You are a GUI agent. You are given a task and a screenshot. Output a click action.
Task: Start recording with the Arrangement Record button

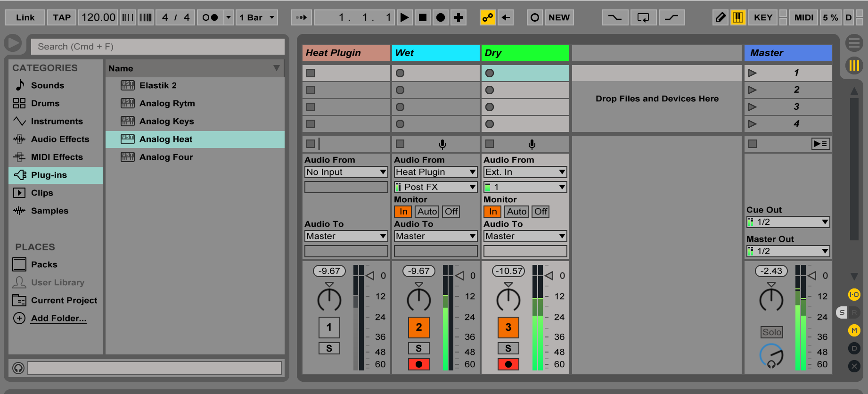click(x=441, y=18)
